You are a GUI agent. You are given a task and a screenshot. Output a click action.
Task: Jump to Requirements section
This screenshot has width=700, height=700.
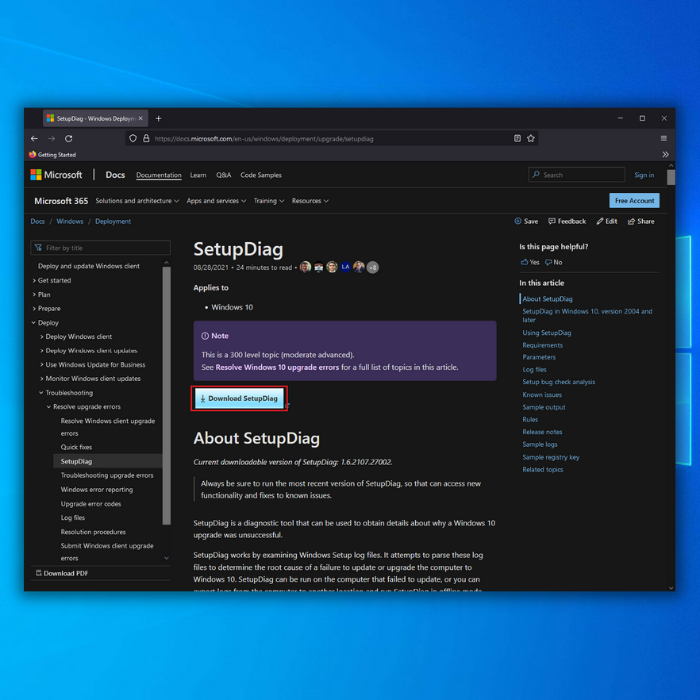542,345
